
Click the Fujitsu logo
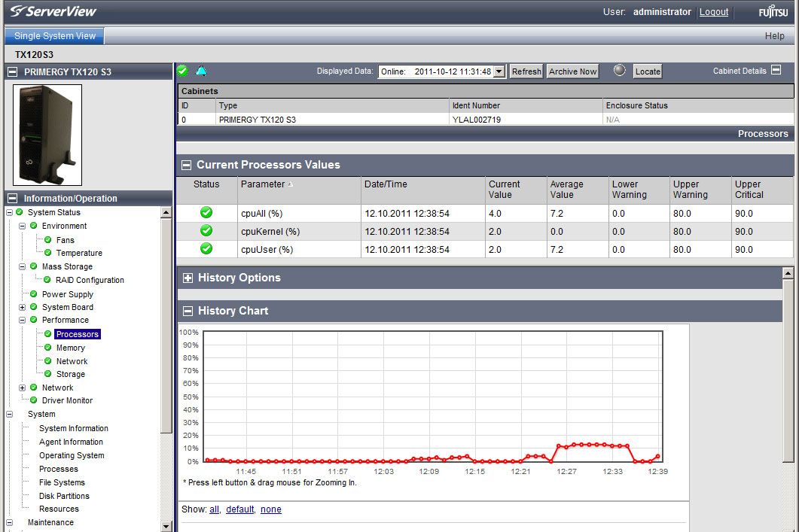773,12
